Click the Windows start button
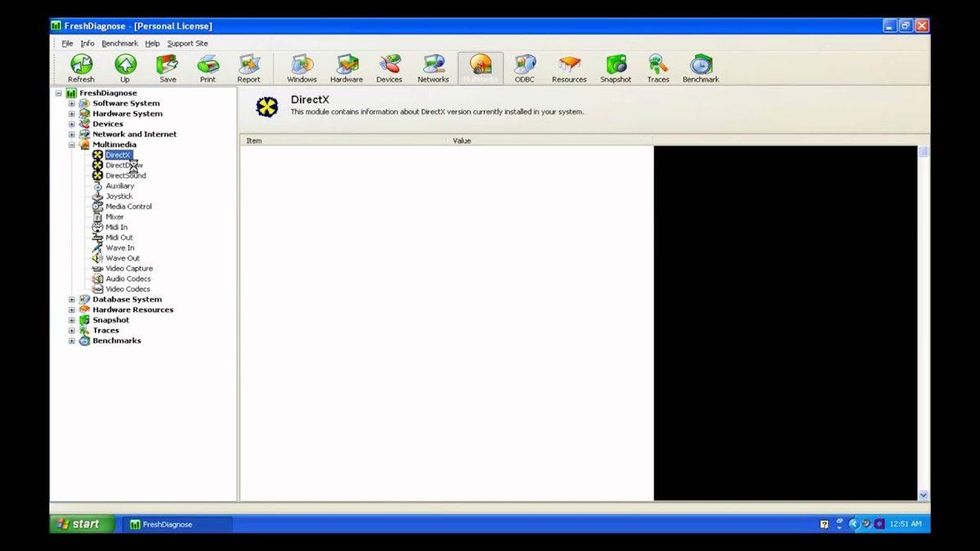 coord(79,524)
